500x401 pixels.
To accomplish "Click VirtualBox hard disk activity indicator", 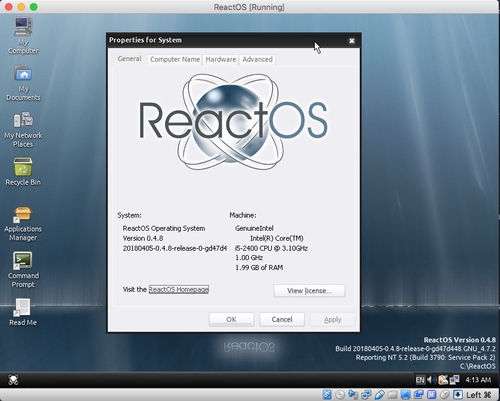I will pos(327,395).
